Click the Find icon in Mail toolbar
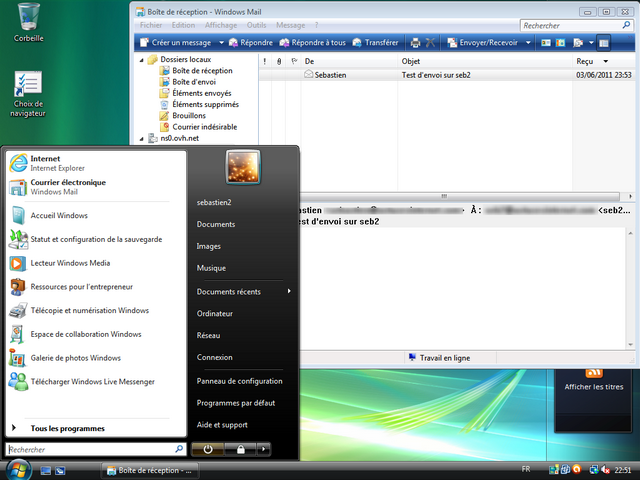640x480 pixels. coord(578,42)
